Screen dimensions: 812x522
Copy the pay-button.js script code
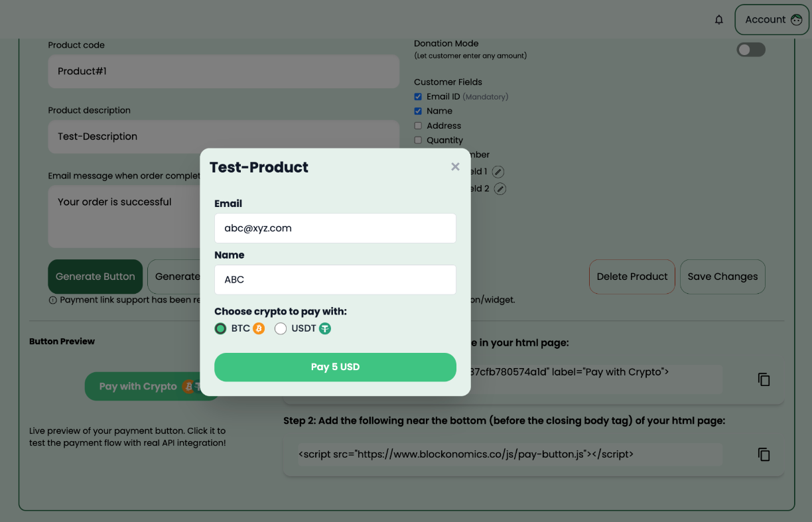(764, 454)
